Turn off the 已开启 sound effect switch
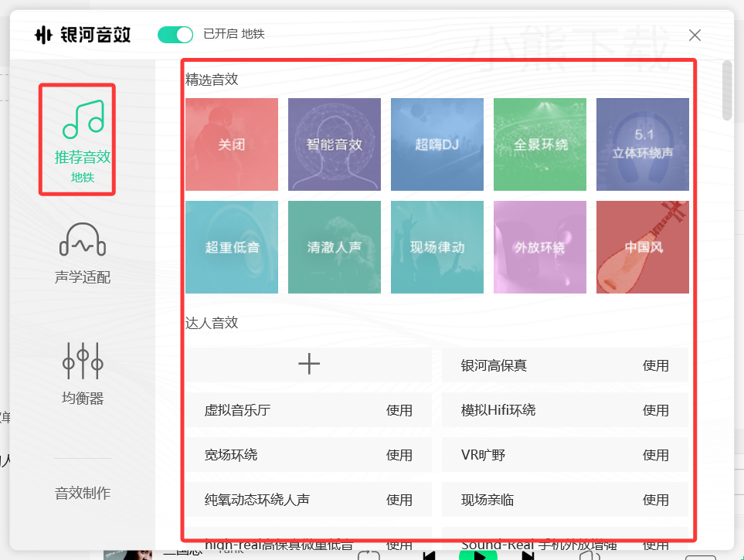This screenshot has height=560, width=744. (x=175, y=35)
